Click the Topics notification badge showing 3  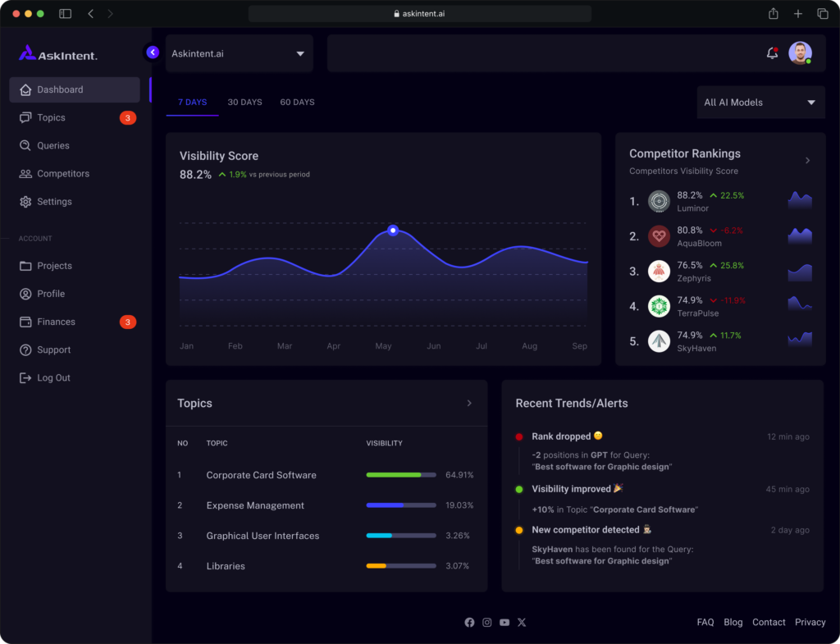127,118
